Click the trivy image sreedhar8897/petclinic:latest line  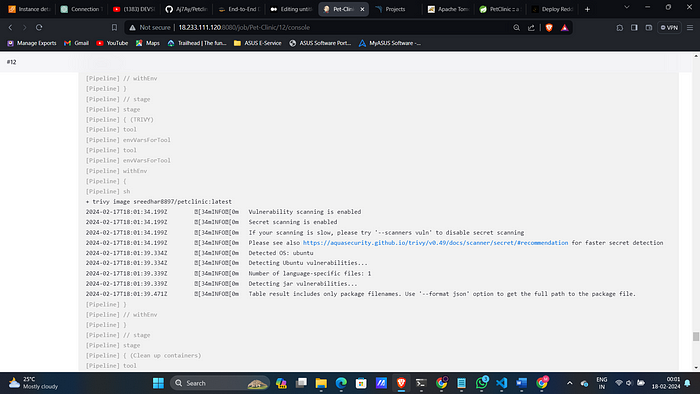point(158,202)
